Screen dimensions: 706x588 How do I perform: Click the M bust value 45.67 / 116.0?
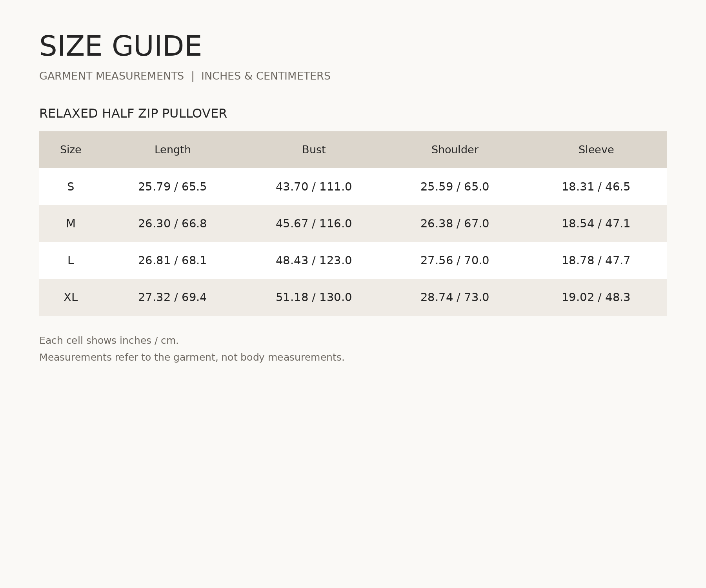314,223
